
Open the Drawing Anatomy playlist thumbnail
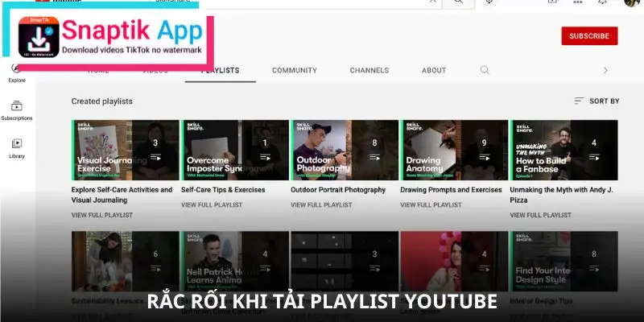tap(454, 150)
